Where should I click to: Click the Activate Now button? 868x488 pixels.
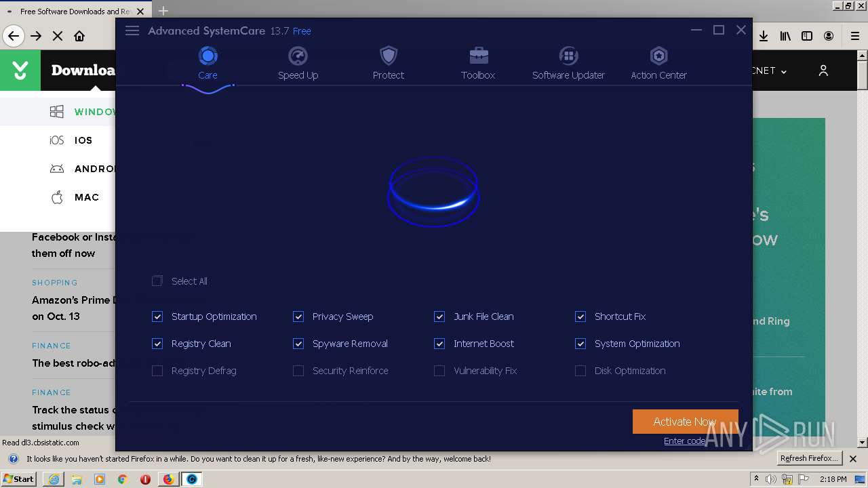(685, 422)
